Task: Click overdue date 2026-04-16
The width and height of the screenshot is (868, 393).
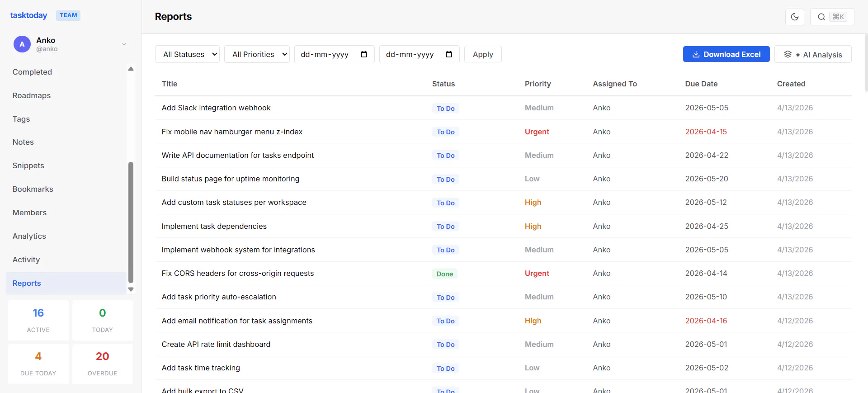Action: [x=706, y=321]
